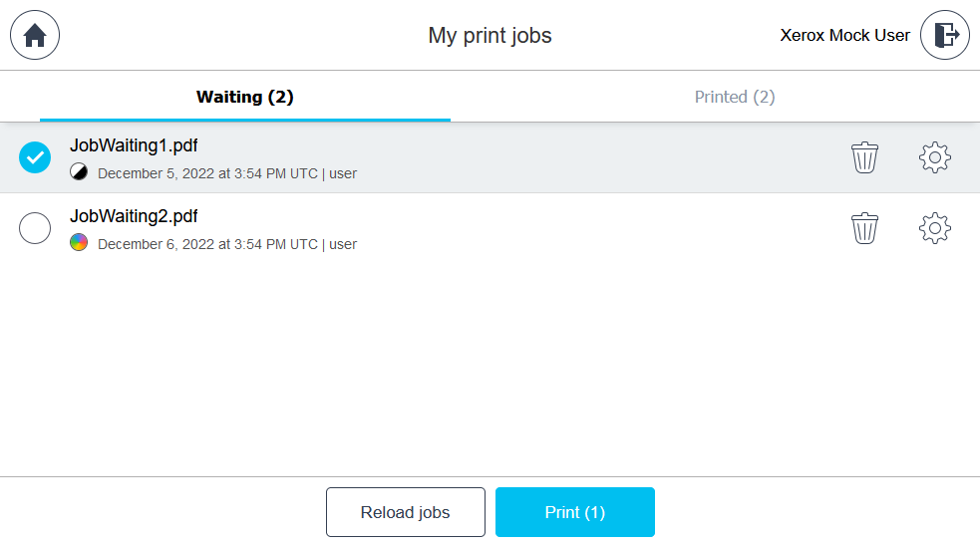Uncheck the JobWaiting1.pdf selection checkbox
Screen dimensions: 980x547
point(35,157)
